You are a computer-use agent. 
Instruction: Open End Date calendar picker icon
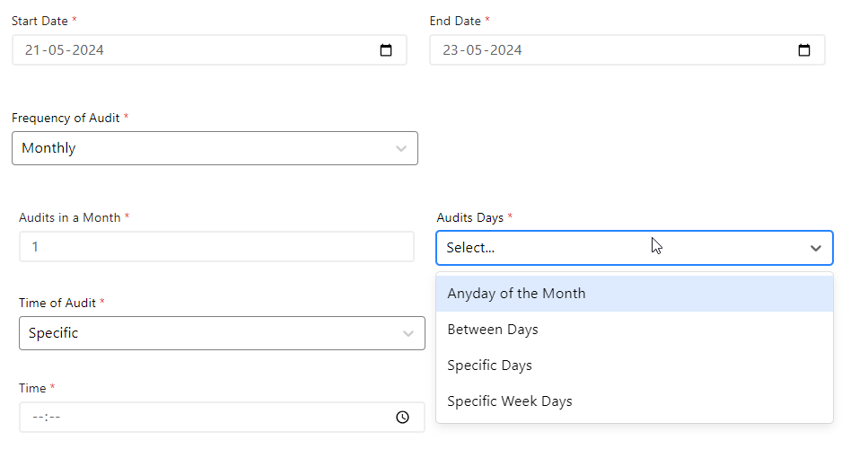tap(804, 50)
